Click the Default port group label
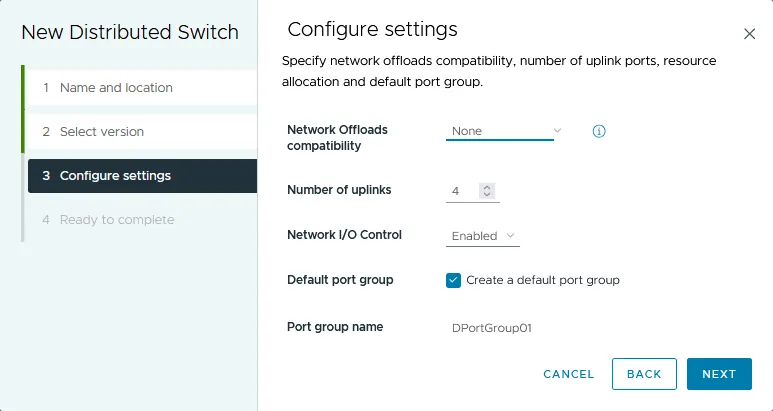This screenshot has width=773, height=411. pyautogui.click(x=340, y=280)
